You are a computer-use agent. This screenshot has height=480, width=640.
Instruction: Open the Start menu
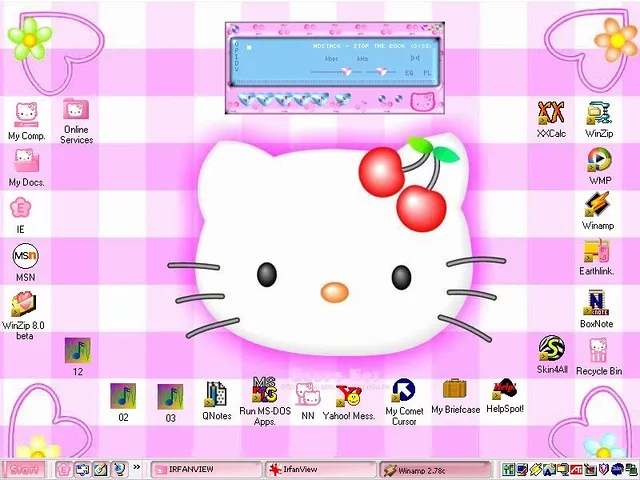click(x=23, y=470)
